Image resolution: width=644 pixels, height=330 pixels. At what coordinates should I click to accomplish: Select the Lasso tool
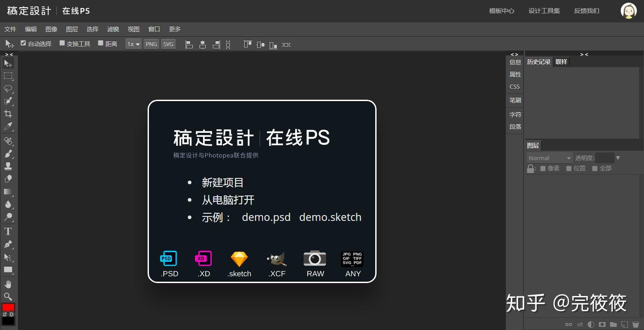[8, 89]
